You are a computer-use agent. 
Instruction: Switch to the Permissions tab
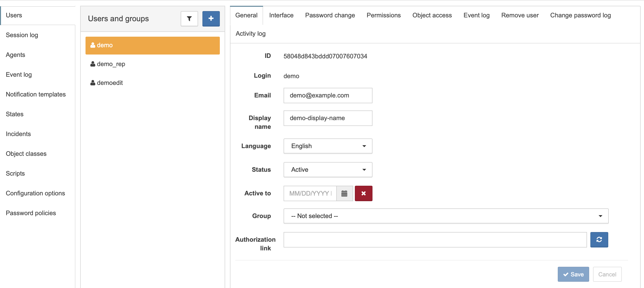coord(384,15)
